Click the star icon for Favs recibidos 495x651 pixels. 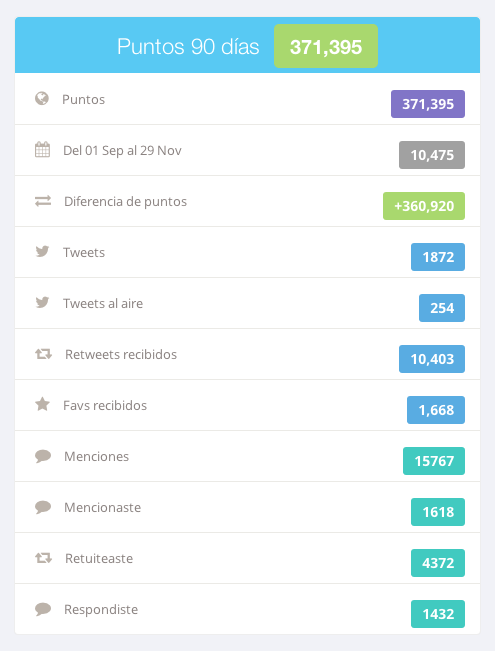pos(42,404)
